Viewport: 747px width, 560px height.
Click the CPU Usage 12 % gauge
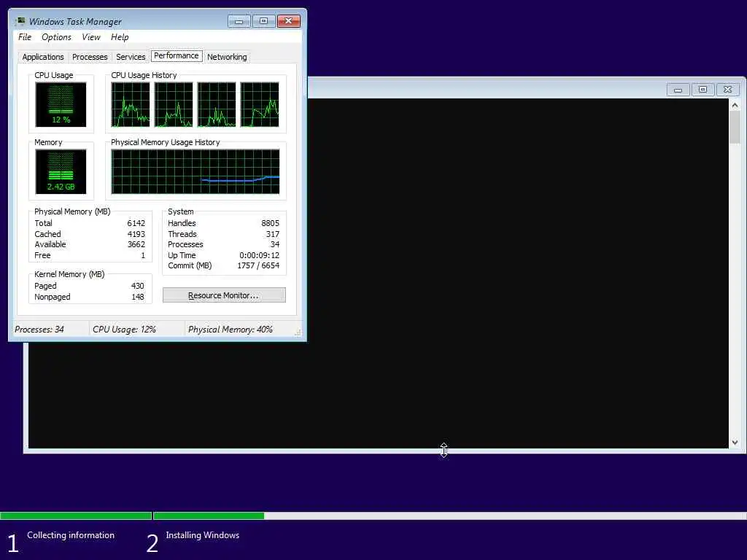[61, 104]
